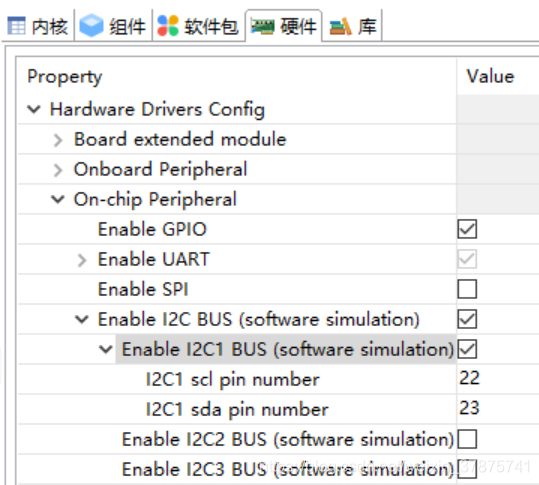Expand the Enable UART entry
Image resolution: width=539 pixels, height=485 pixels.
click(81, 260)
